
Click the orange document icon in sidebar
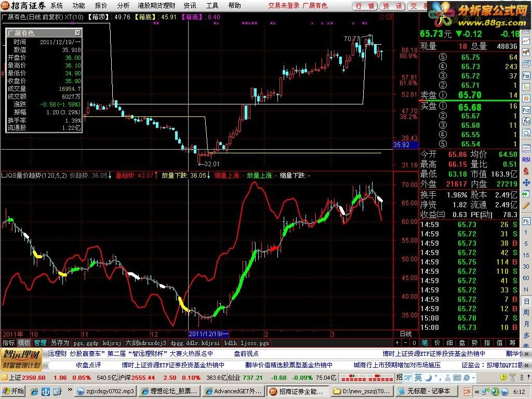coord(526,99)
